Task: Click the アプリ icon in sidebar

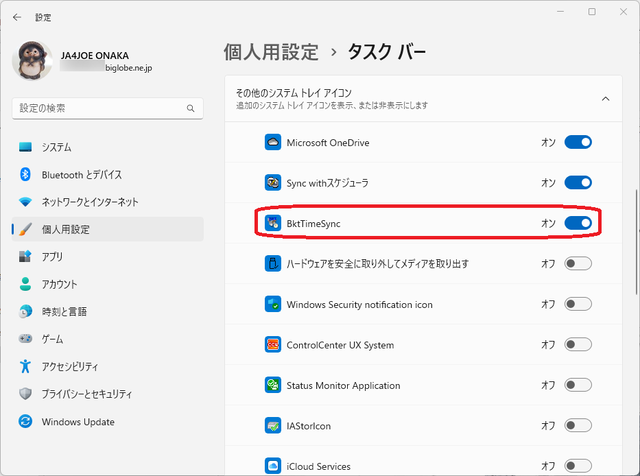Action: tap(25, 256)
